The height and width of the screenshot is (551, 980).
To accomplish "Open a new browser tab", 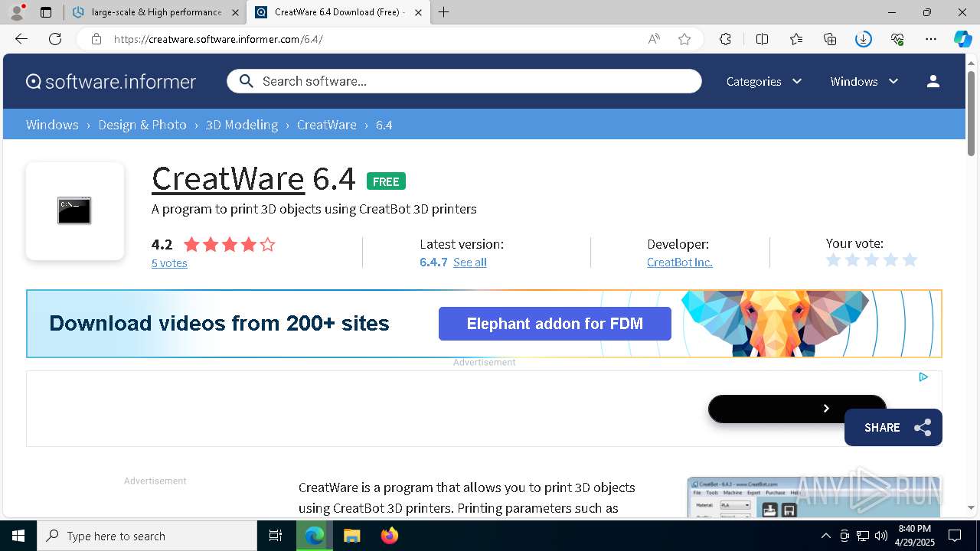I will pos(443,12).
